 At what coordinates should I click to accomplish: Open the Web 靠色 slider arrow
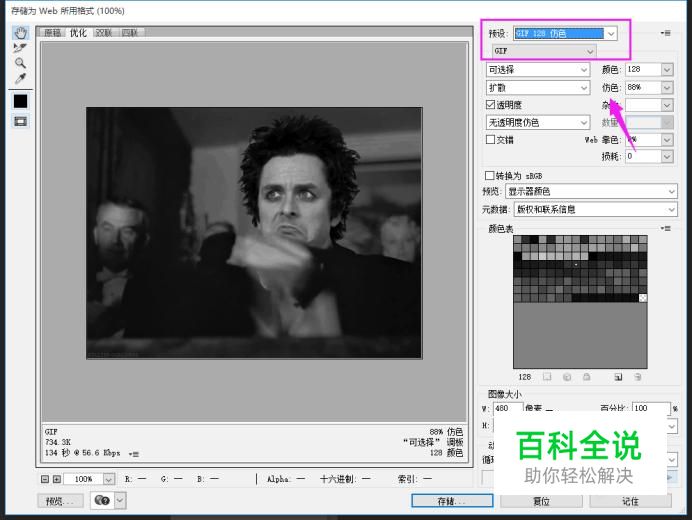pos(667,140)
